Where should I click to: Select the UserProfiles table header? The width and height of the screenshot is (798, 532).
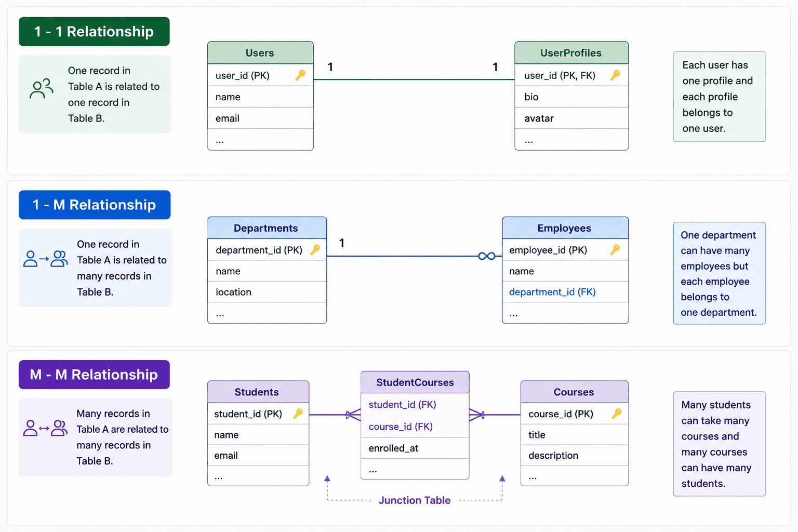coord(571,53)
